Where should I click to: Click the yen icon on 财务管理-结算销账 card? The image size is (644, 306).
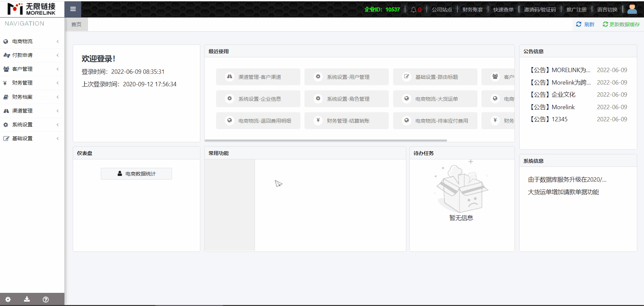coord(318,120)
